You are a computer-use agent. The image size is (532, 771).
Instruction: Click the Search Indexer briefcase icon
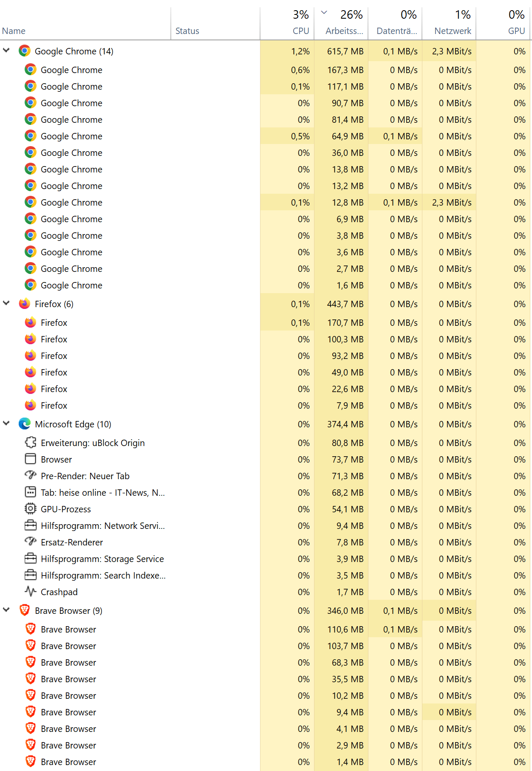point(31,575)
